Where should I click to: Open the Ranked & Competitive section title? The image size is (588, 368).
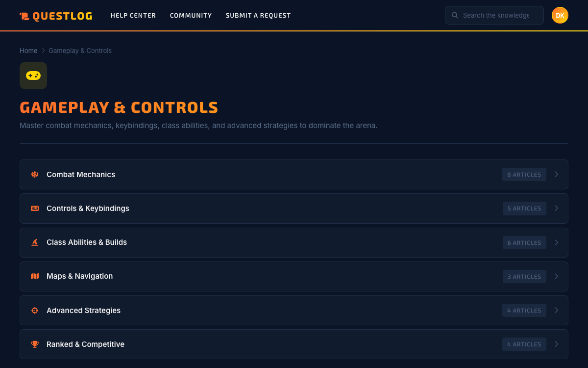(x=85, y=344)
